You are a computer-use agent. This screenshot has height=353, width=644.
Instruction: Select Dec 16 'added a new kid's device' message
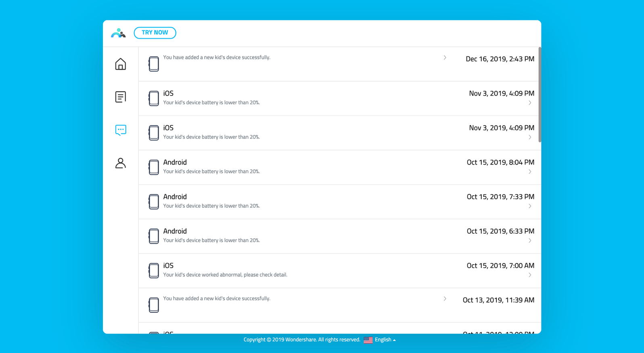217,57
